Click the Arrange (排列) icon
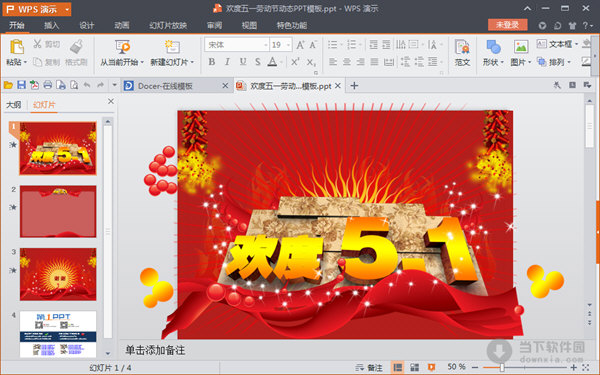The height and width of the screenshot is (375, 600). tap(541, 62)
